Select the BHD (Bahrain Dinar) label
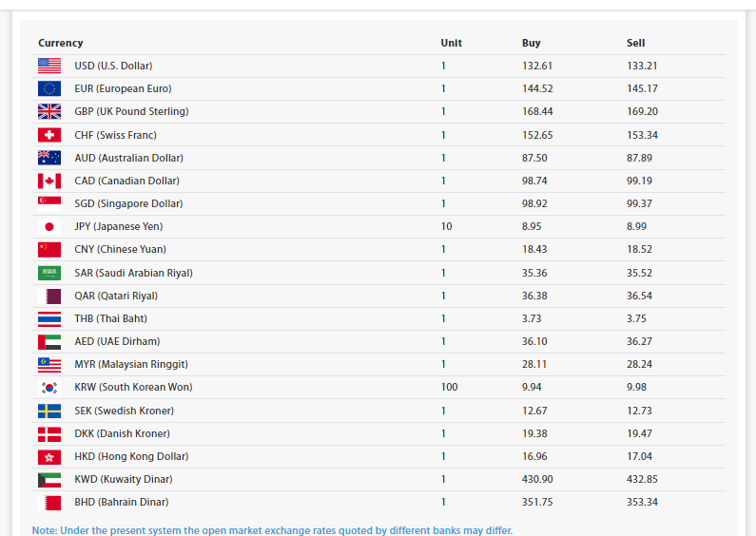 [x=122, y=502]
